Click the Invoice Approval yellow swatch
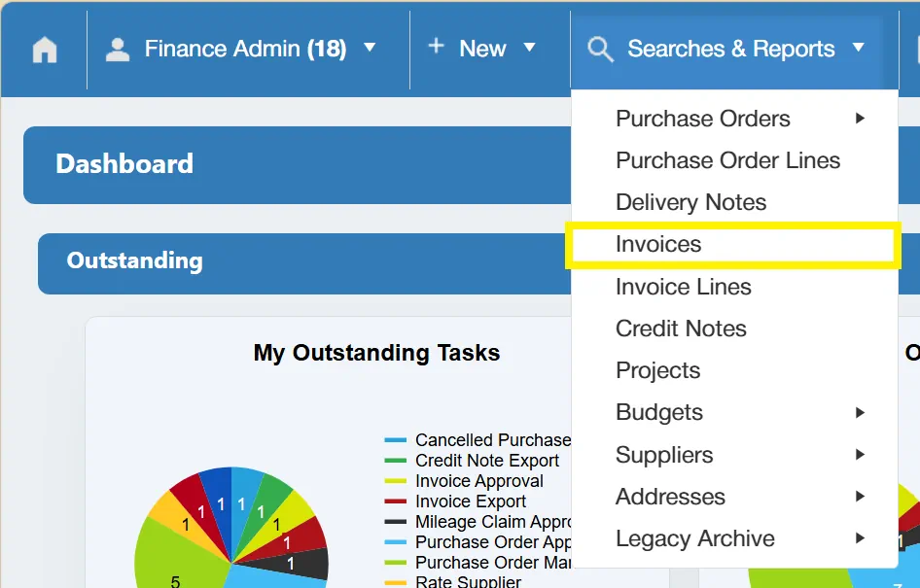Viewport: 920px width, 588px height. pos(396,481)
